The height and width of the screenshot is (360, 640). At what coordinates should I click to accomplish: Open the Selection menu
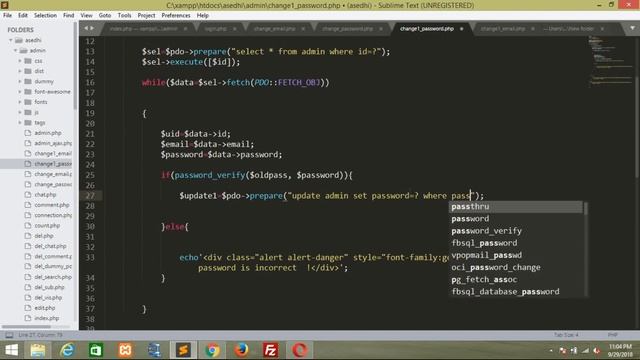click(x=45, y=15)
